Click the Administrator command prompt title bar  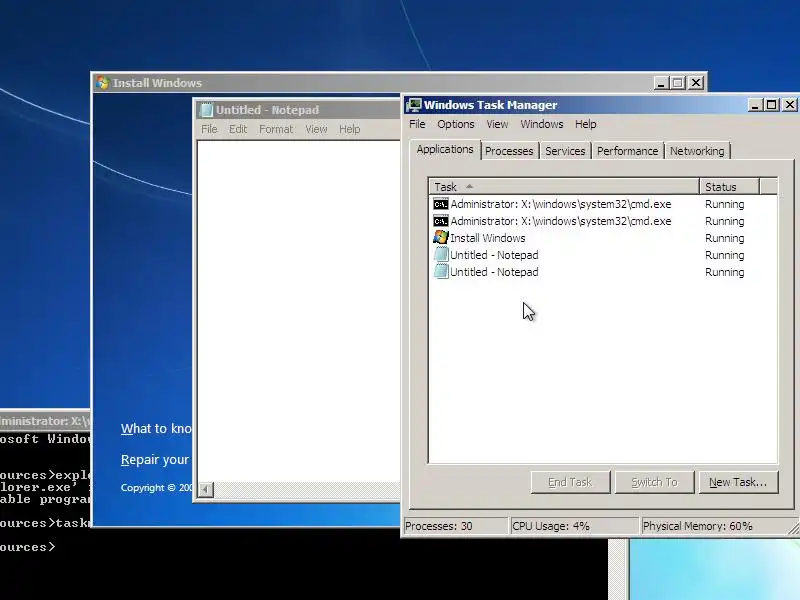(45, 421)
